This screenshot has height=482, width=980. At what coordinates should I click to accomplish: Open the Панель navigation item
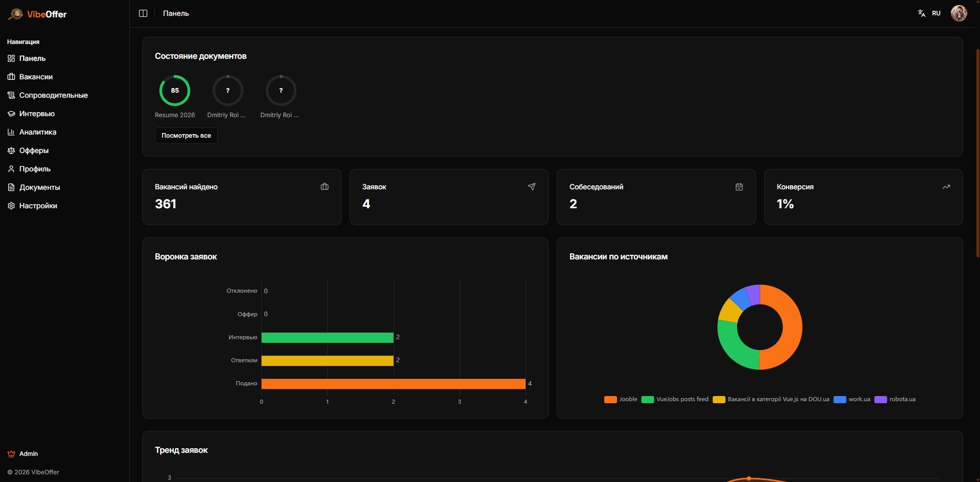tap(32, 58)
